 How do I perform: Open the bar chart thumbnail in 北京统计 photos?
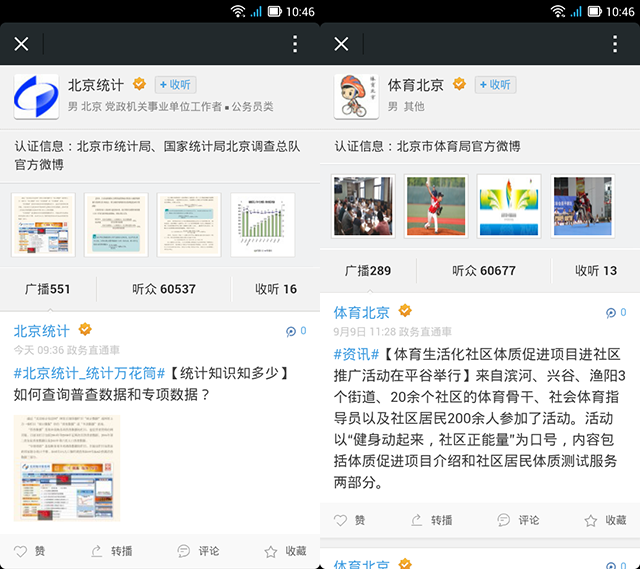tap(262, 225)
